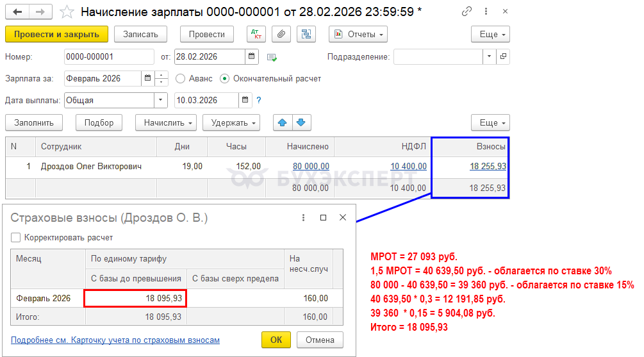The image size is (644, 357).
Task: Click the blue question mark help
Action: coord(259,100)
